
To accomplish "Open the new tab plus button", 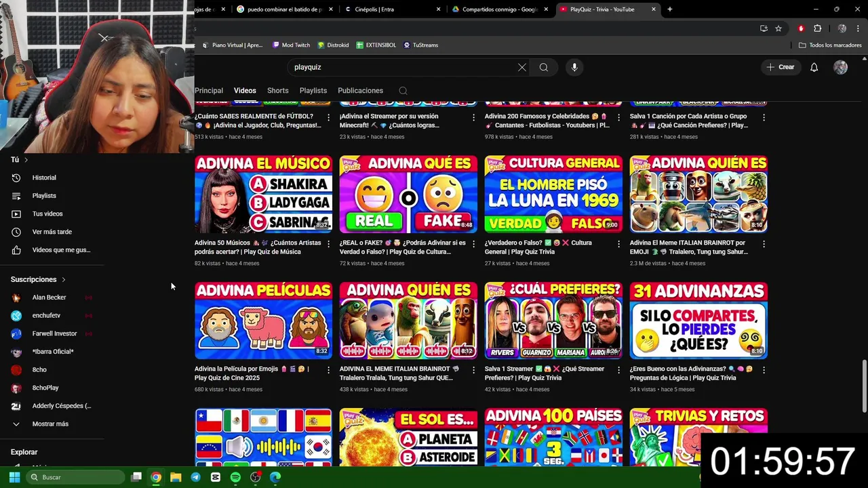I will [x=669, y=9].
